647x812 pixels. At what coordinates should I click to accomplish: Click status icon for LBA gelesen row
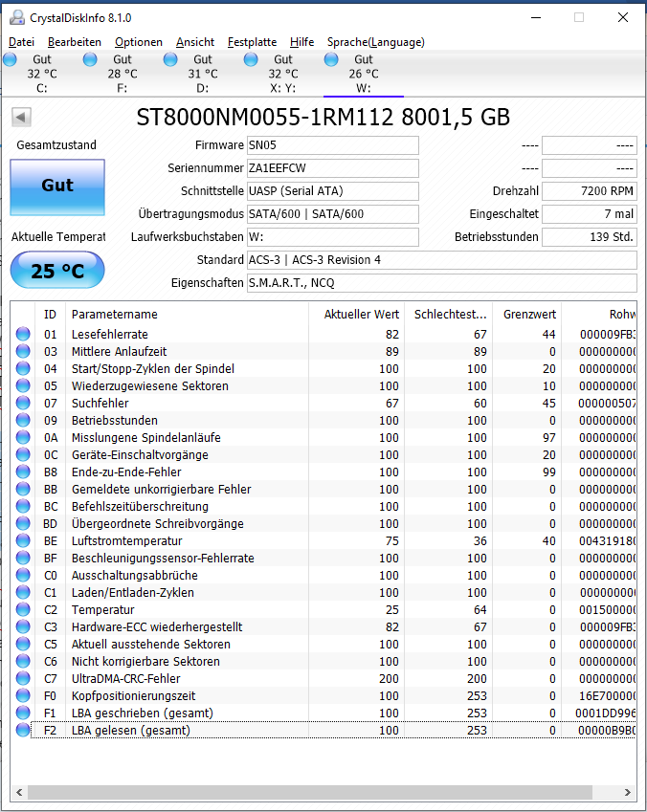[23, 730]
